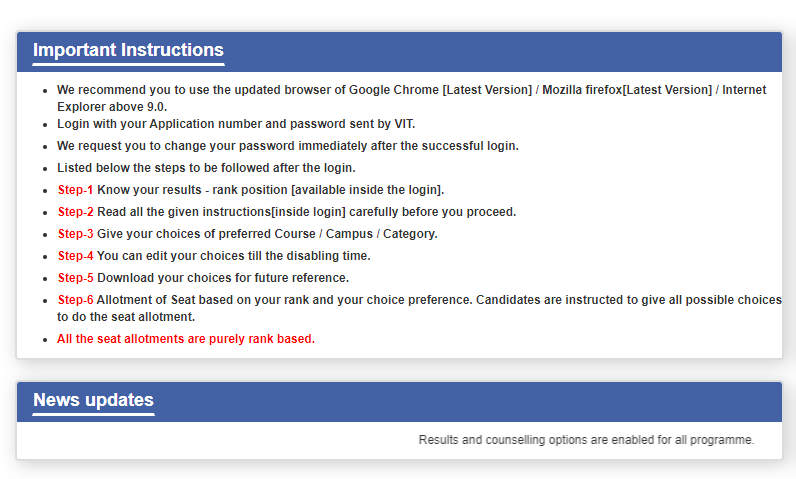Click the "News updates" heading

(x=93, y=400)
